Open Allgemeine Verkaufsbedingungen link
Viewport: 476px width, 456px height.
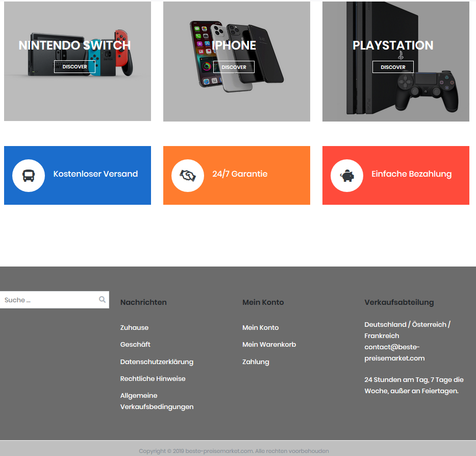click(x=157, y=401)
